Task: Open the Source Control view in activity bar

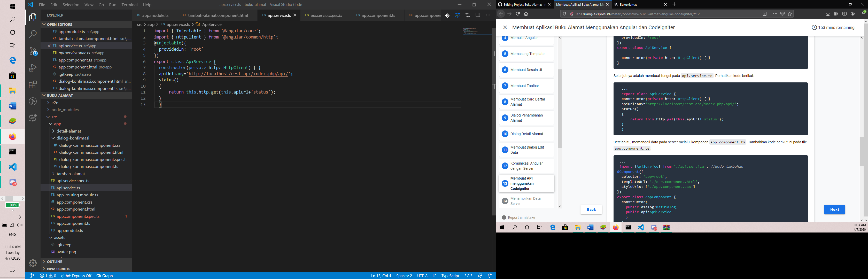Action: [33, 51]
